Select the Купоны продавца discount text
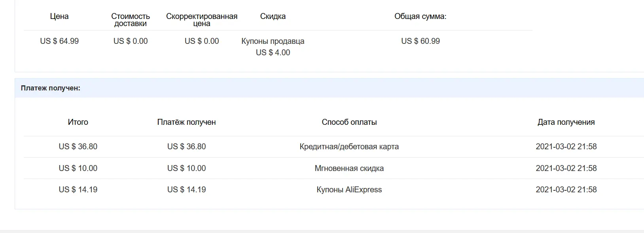The image size is (644, 233). (273, 41)
